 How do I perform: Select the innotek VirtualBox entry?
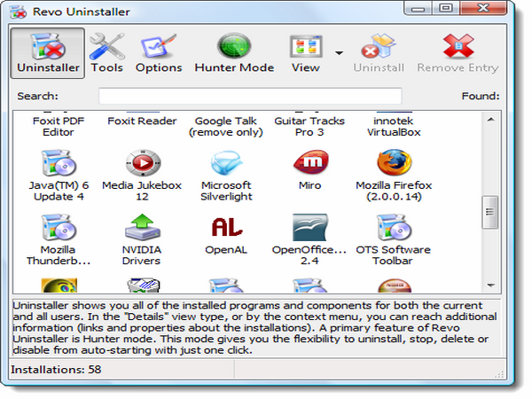pyautogui.click(x=394, y=126)
